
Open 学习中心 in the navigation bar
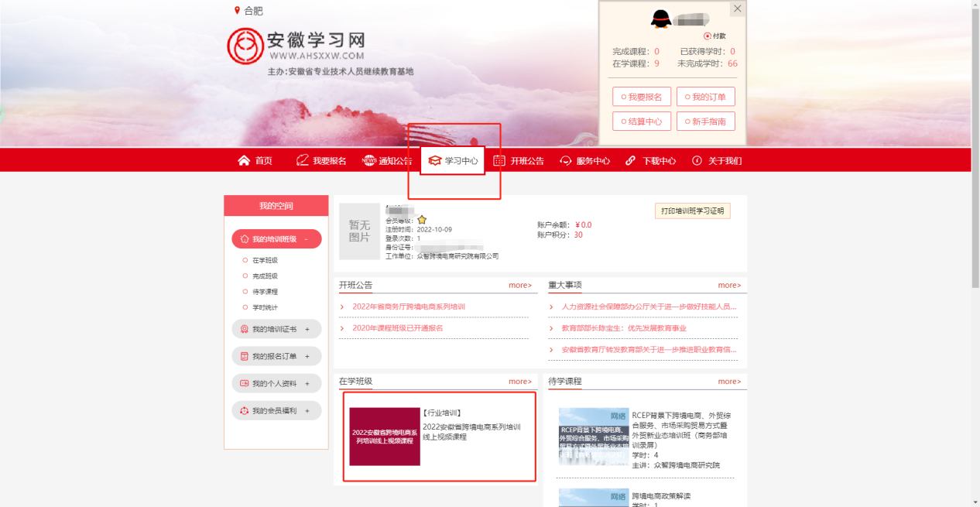click(453, 160)
